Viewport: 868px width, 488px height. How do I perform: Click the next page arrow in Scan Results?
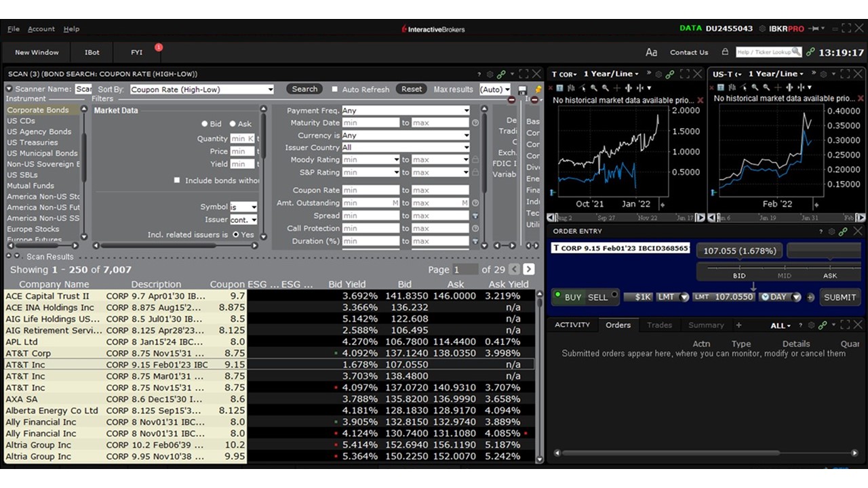[528, 269]
